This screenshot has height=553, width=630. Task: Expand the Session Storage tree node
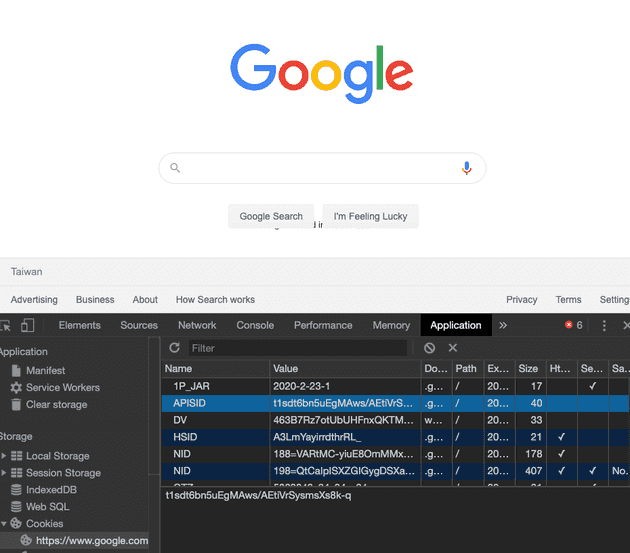pos(4,473)
